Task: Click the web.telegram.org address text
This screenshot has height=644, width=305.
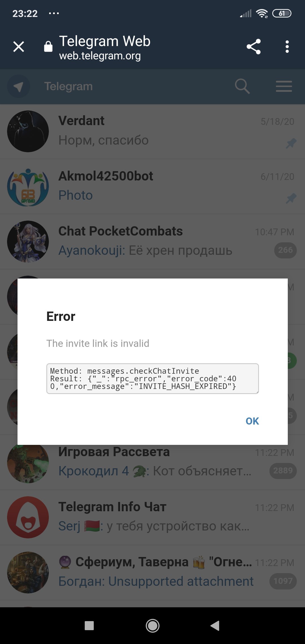Action: coord(100,56)
